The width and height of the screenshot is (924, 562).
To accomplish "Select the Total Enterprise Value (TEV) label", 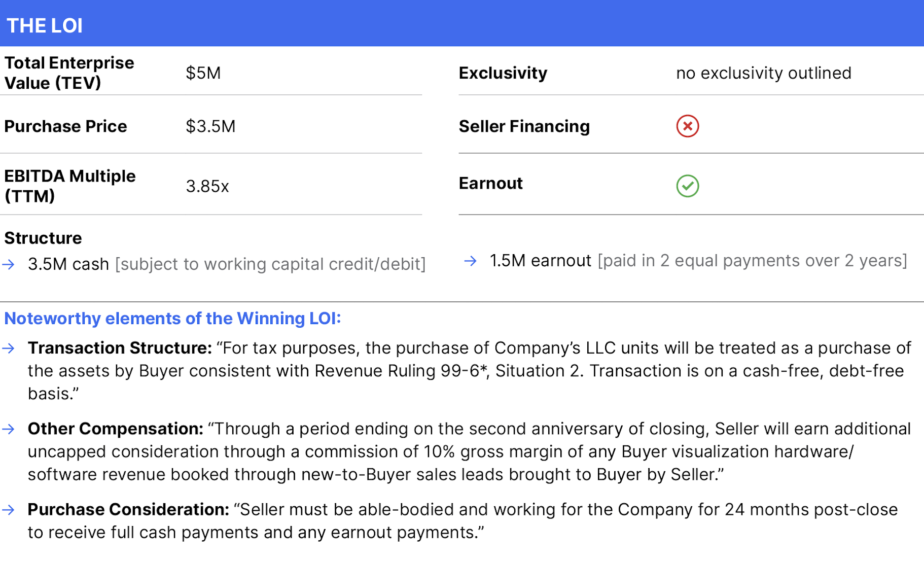I will [69, 73].
